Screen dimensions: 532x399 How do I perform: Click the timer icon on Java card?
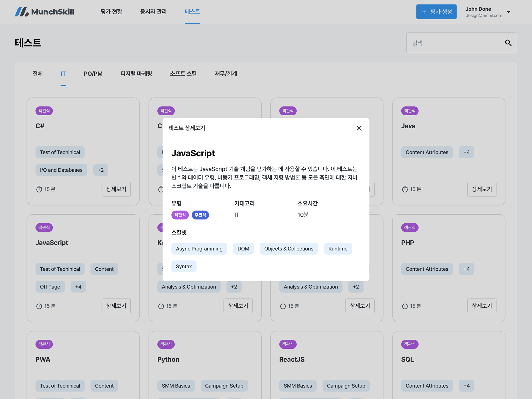point(405,189)
